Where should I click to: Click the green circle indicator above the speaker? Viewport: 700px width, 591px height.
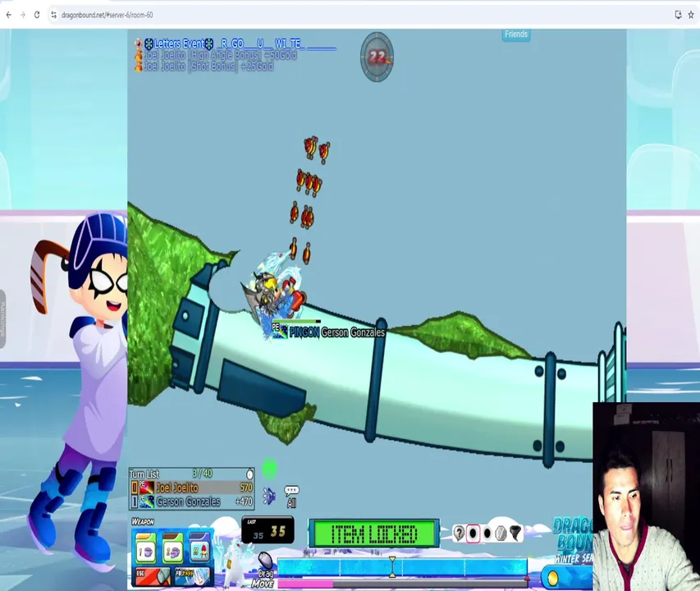(x=269, y=469)
